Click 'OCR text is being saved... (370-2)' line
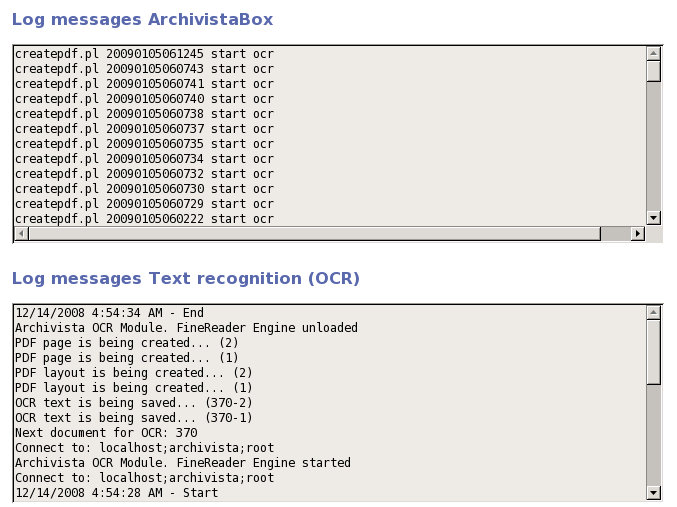This screenshot has height=507, width=677. (133, 403)
